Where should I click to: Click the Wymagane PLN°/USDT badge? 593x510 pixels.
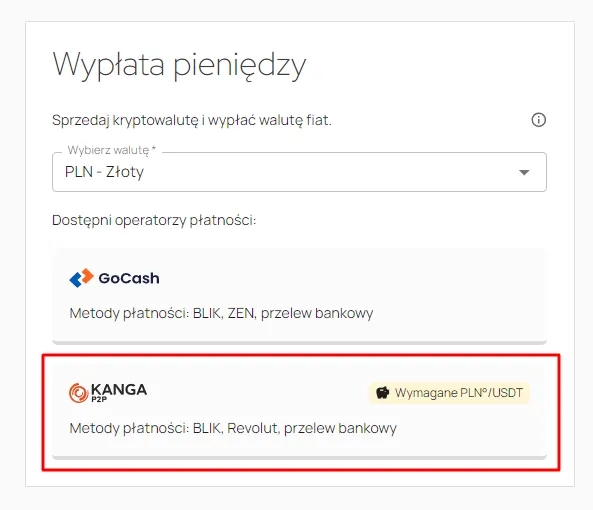[x=449, y=393]
